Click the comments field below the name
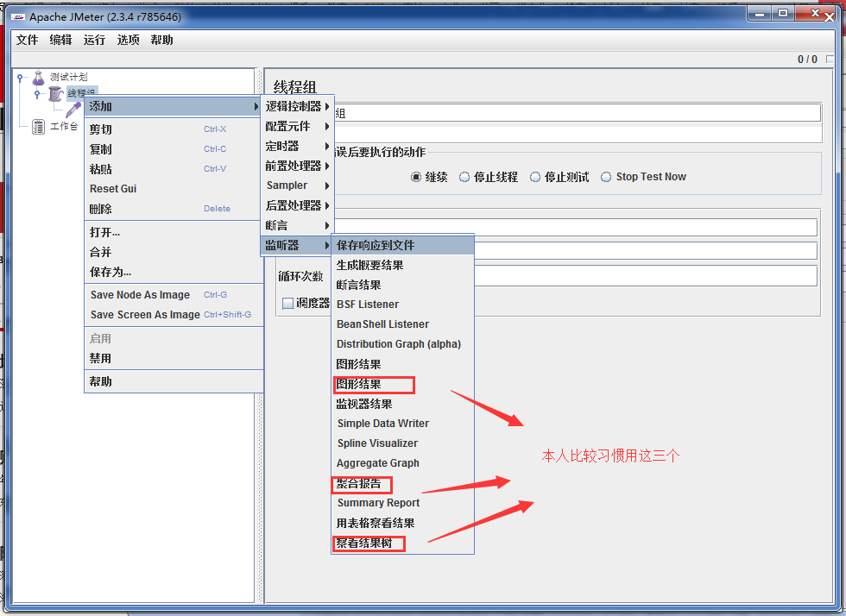The height and width of the screenshot is (616, 846). tap(578, 134)
